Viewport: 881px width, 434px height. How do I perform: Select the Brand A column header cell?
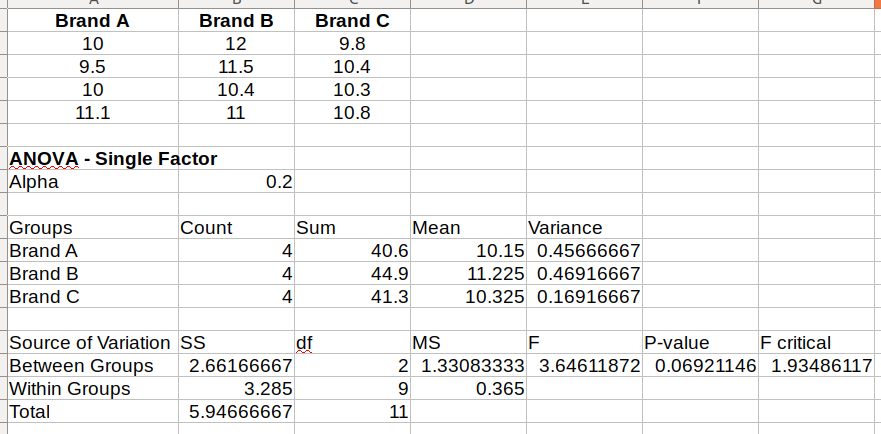click(92, 21)
